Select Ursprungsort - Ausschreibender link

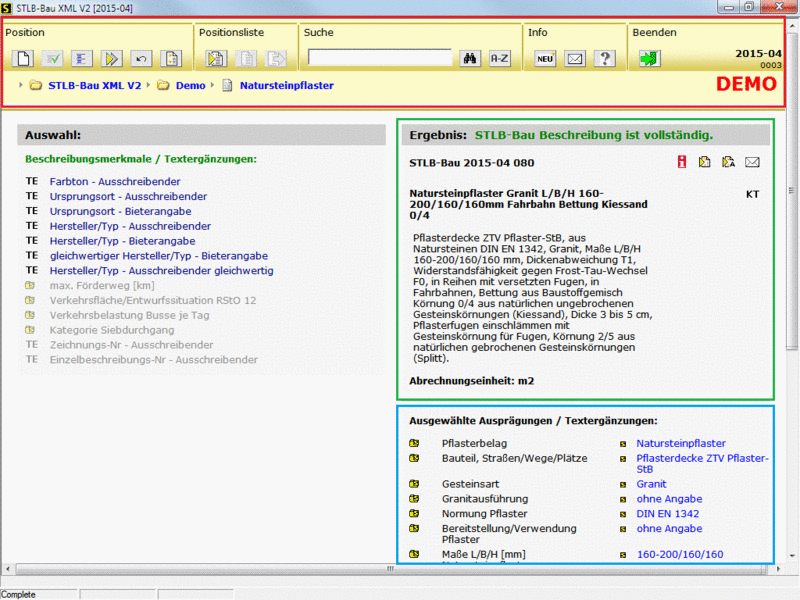point(128,196)
